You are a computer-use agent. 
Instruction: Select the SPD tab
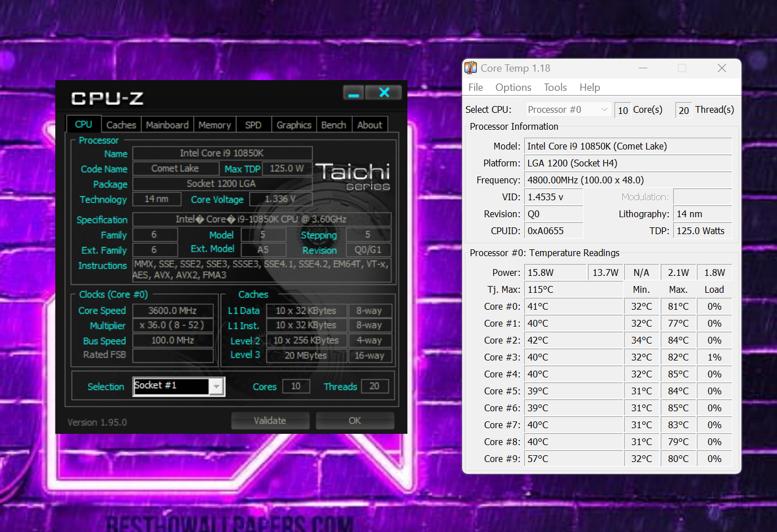pyautogui.click(x=253, y=125)
